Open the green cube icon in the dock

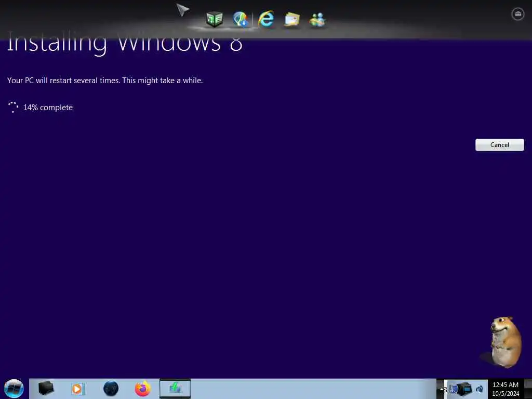coord(215,19)
